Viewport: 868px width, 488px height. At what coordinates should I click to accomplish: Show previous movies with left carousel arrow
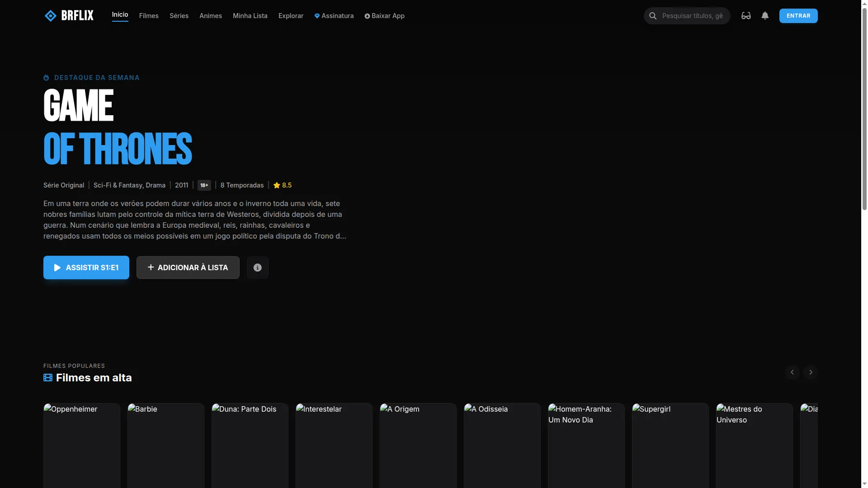pyautogui.click(x=792, y=372)
